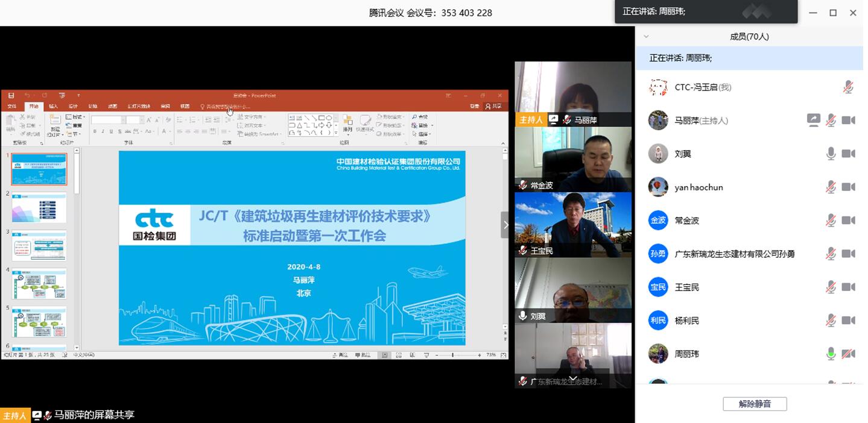Click the Share (共享) icon in PowerPoint

[493, 106]
